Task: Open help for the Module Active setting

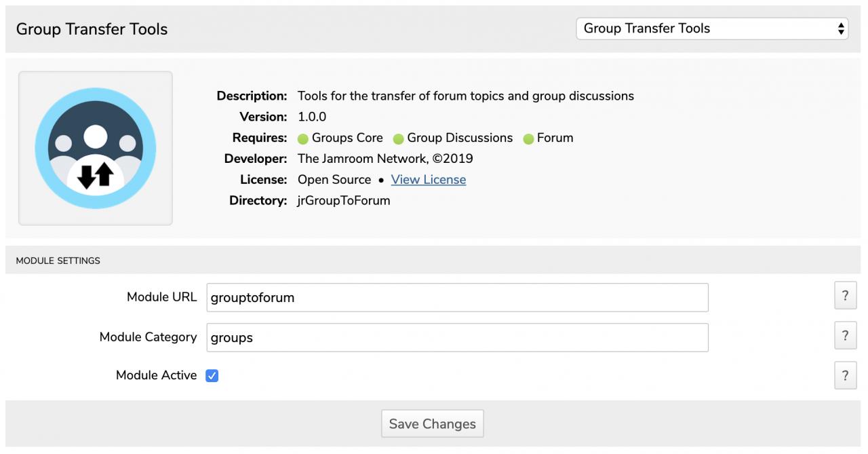Action: click(845, 375)
